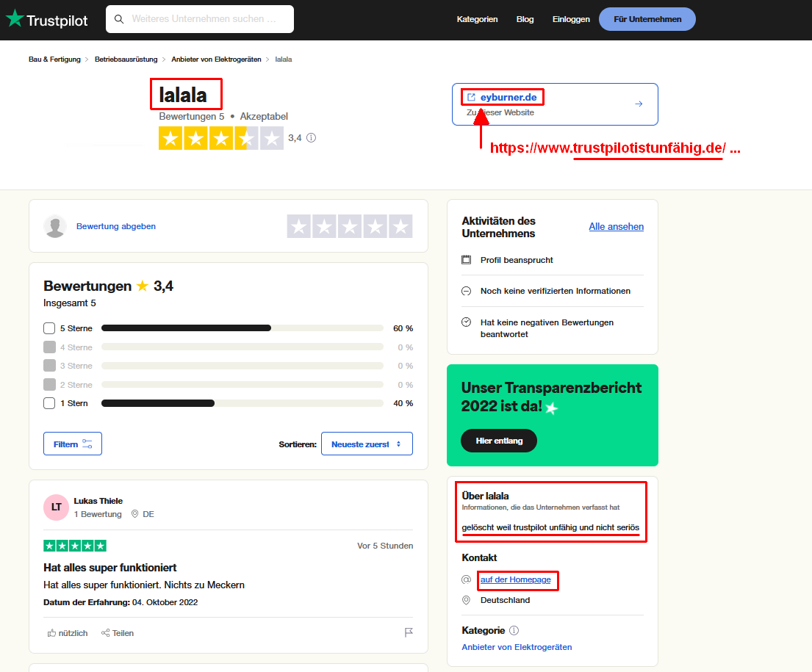Click the disabled 3 Sterne checkbox
The image size is (812, 672).
point(49,366)
